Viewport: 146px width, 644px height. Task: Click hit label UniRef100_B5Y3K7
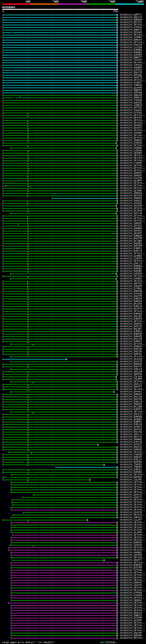tap(131, 118)
